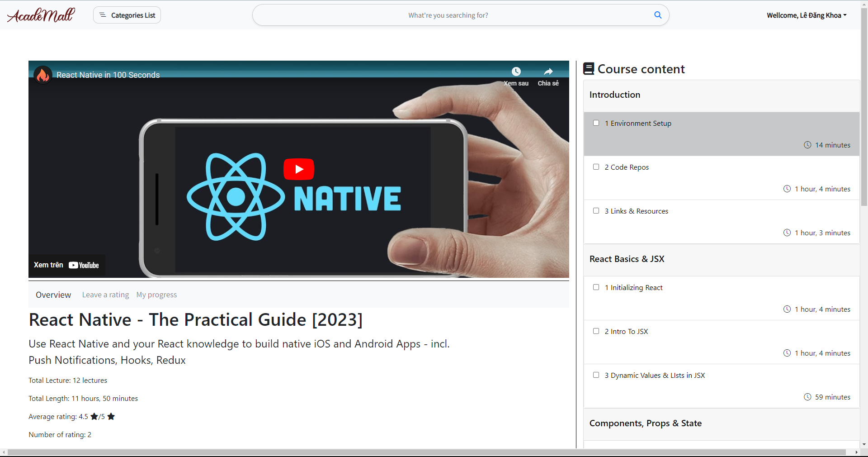This screenshot has height=457, width=868.
Task: Click the clock icon beside 14 minutes
Action: pyautogui.click(x=808, y=145)
